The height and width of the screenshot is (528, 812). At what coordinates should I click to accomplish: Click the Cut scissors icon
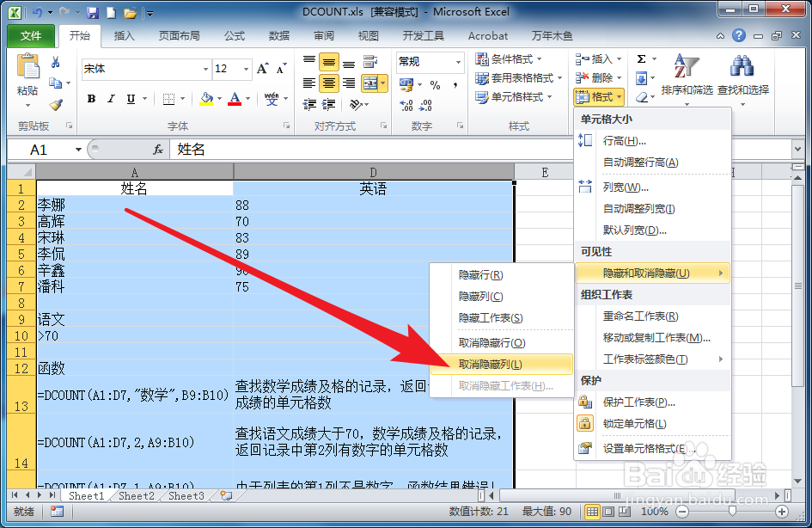tap(55, 63)
